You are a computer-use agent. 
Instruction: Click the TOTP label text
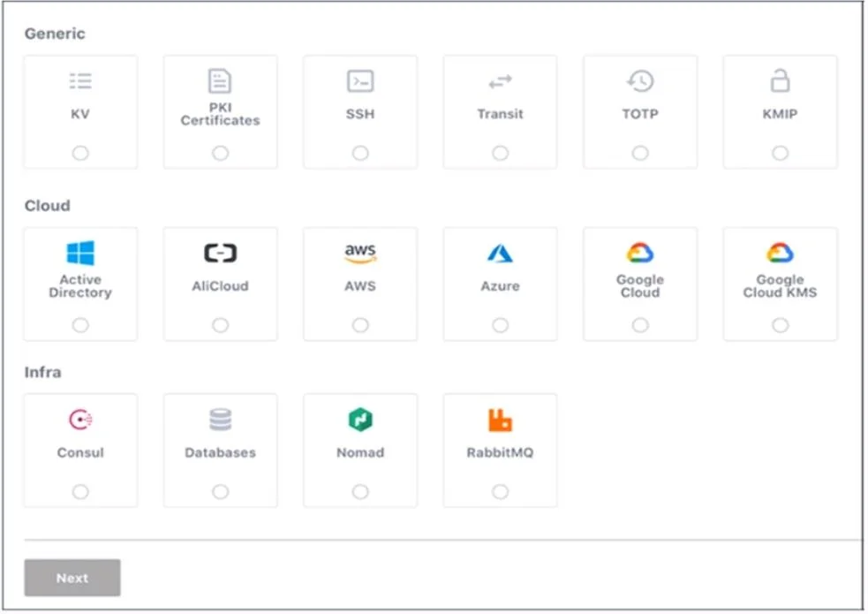(640, 114)
